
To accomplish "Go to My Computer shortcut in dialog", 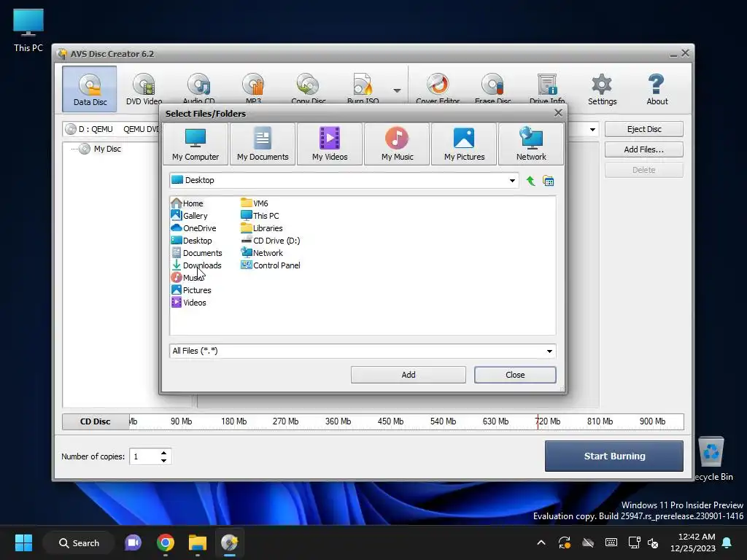I will coord(196,144).
